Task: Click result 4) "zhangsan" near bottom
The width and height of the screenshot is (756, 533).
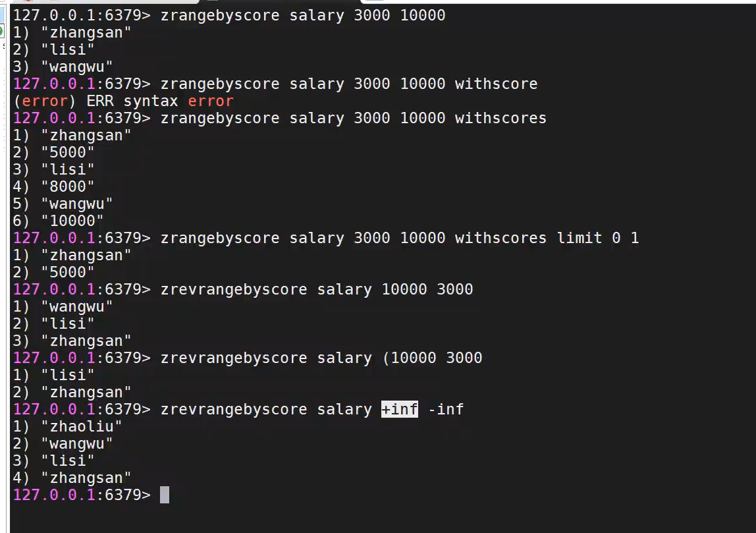Action: (86, 478)
